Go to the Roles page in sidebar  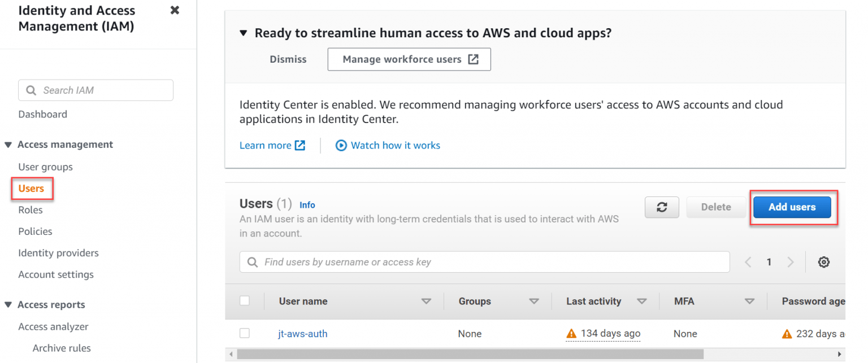31,209
